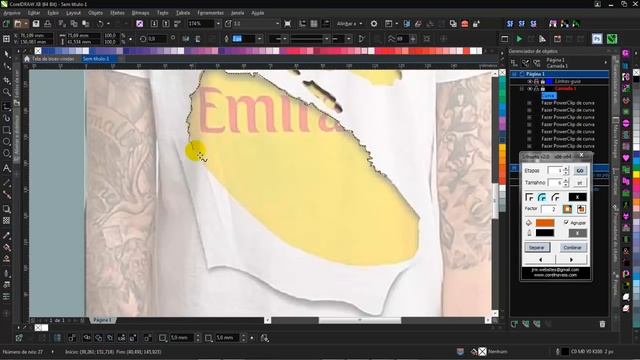640x360 pixels.
Task: Click the green Play macro icon
Action: click(519, 39)
